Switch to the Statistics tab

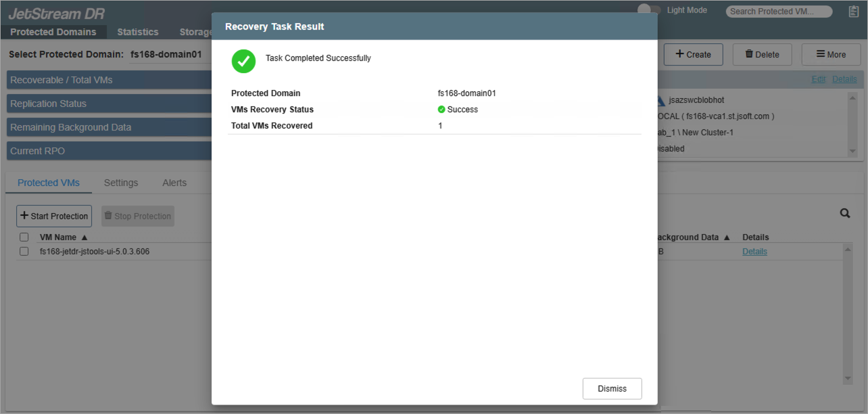(137, 32)
